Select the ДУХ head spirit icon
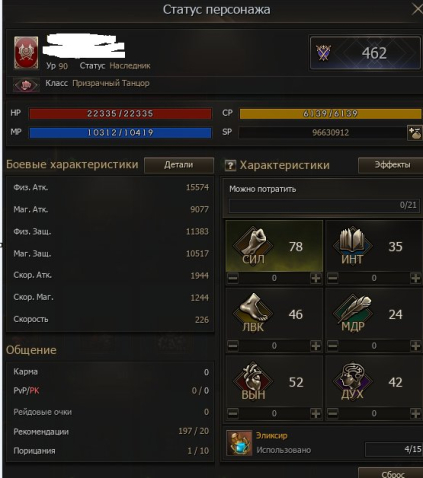This screenshot has height=478, width=423. click(353, 381)
